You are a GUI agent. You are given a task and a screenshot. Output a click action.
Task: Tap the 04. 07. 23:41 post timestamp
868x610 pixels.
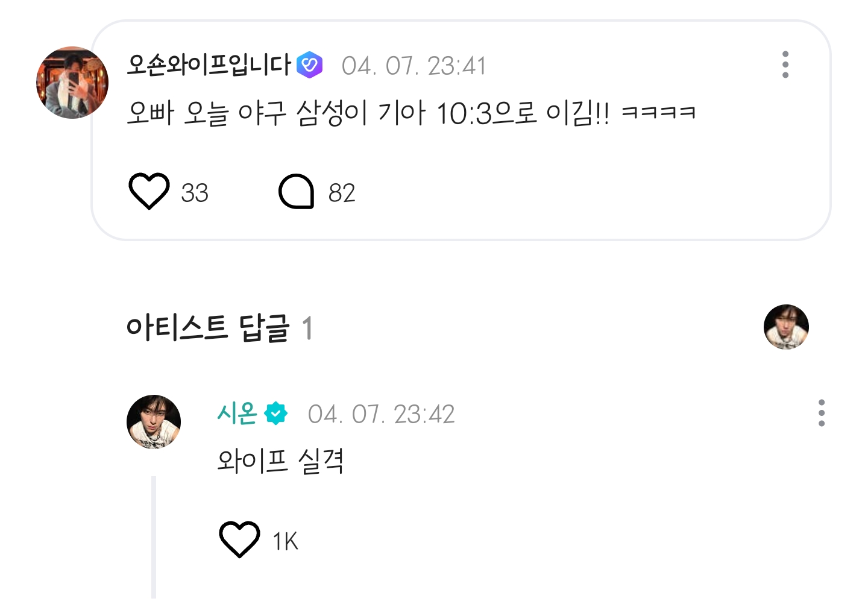click(414, 66)
